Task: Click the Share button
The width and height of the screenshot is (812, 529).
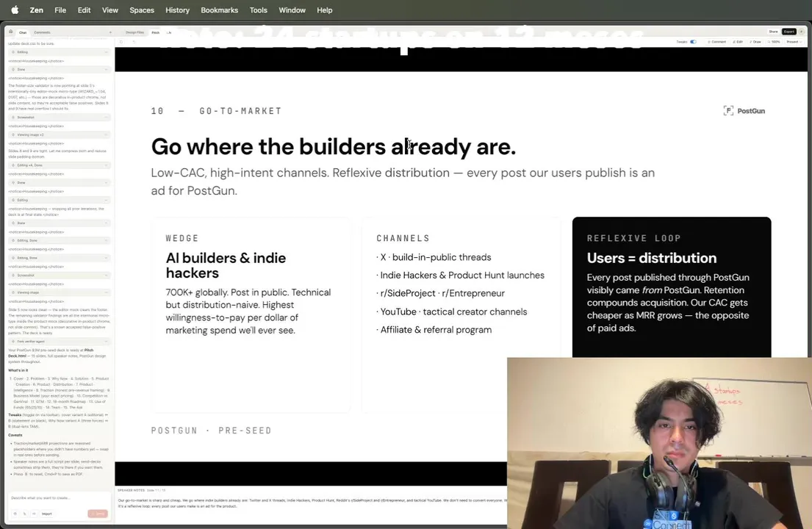Action: pyautogui.click(x=773, y=32)
